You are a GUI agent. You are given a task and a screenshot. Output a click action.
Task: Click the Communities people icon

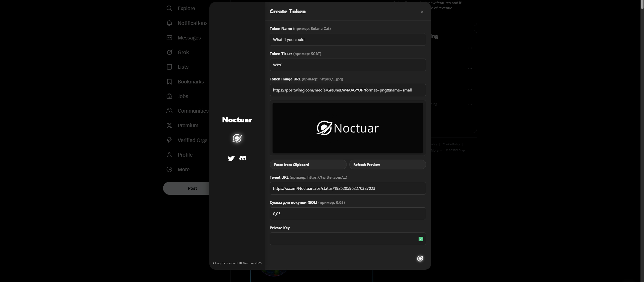click(169, 111)
